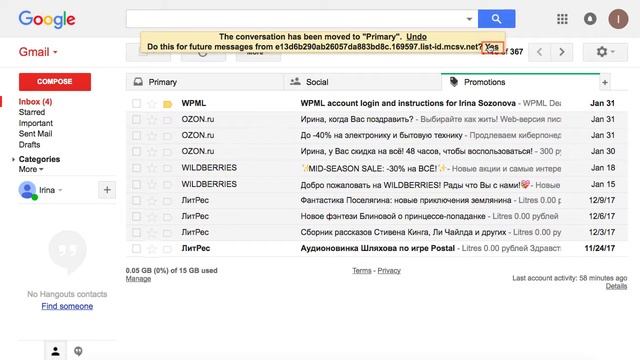Mark ЛитРес 12/9/17 email as important

[x=167, y=200]
